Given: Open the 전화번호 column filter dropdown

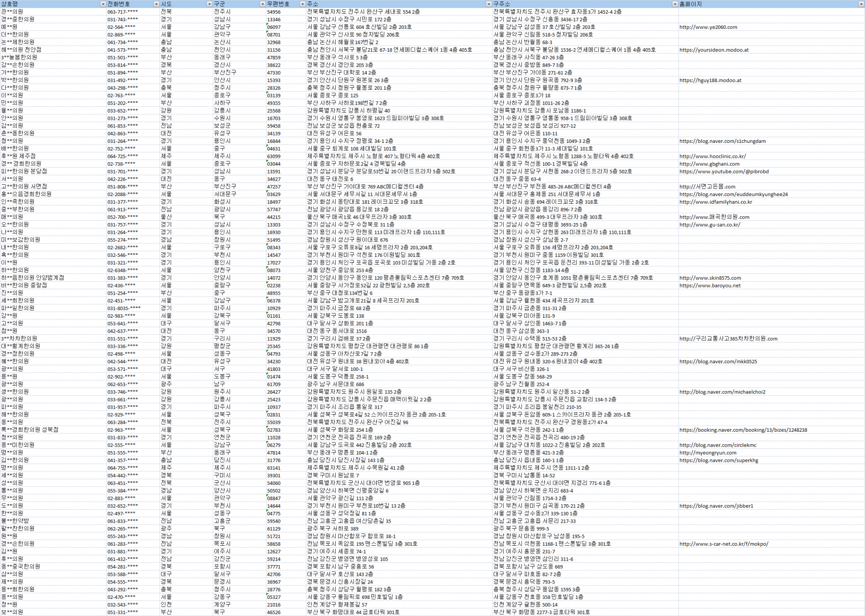Looking at the screenshot, I should click(x=156, y=4).
